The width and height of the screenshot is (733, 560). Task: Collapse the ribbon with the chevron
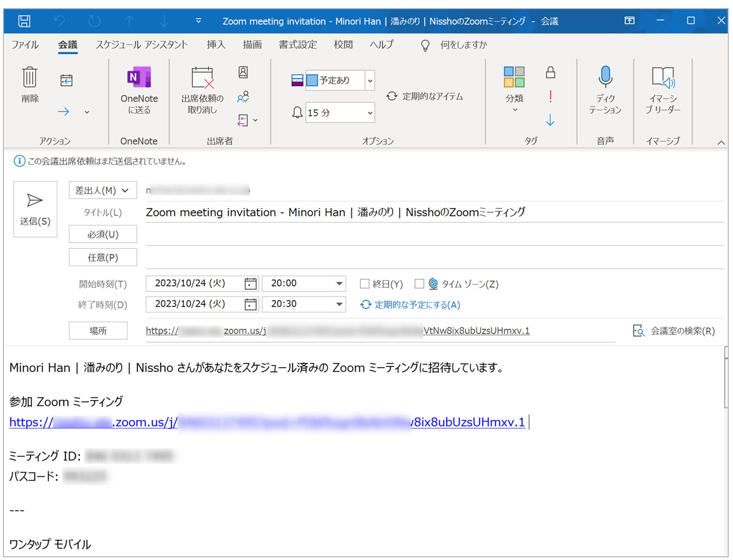click(x=721, y=142)
